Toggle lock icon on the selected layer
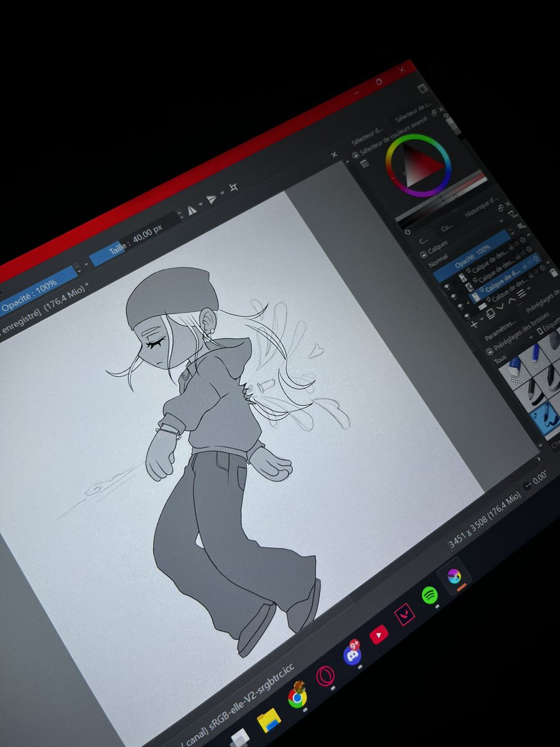The width and height of the screenshot is (560, 747). (524, 266)
